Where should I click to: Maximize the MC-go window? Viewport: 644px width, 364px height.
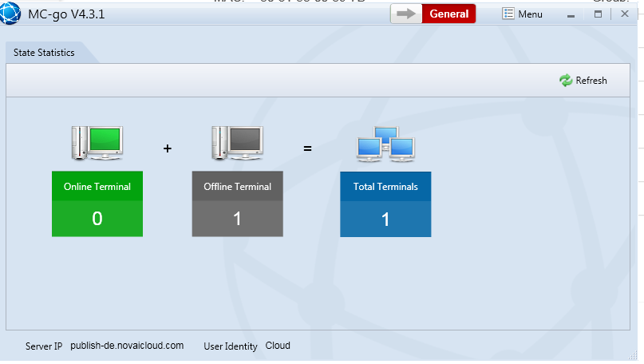pyautogui.click(x=599, y=14)
